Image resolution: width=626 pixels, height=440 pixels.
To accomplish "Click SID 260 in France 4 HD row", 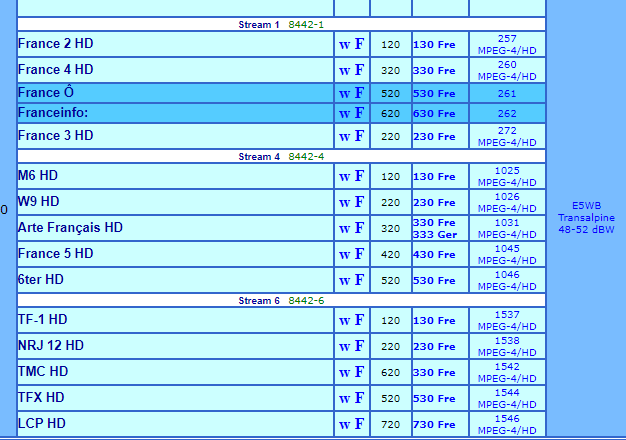I will tap(507, 65).
